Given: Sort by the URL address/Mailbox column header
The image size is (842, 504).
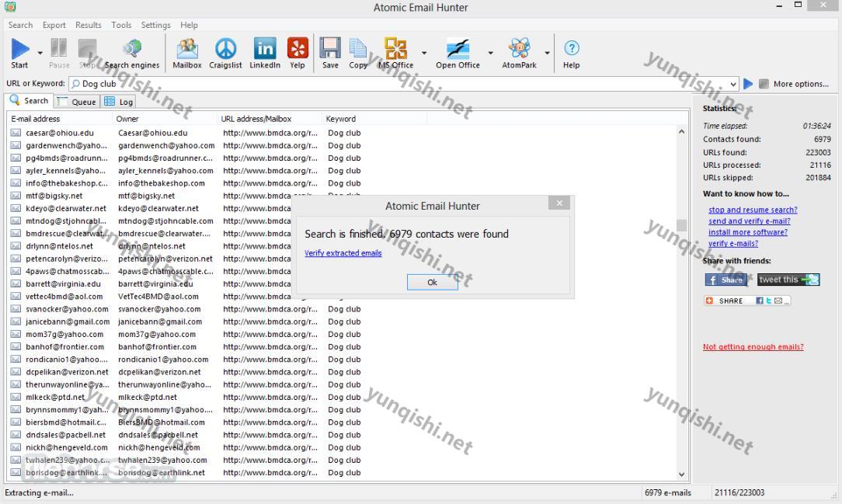Looking at the screenshot, I should [269, 119].
